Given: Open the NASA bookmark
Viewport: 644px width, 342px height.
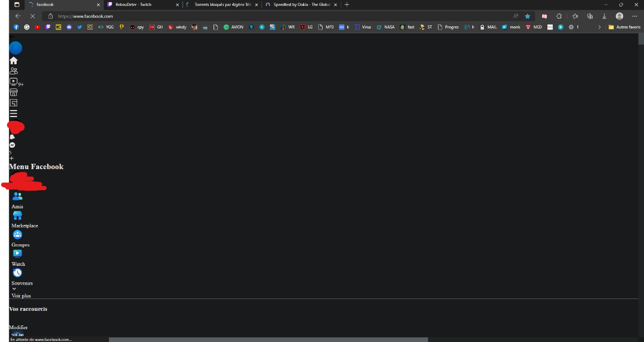Looking at the screenshot, I should [x=385, y=27].
